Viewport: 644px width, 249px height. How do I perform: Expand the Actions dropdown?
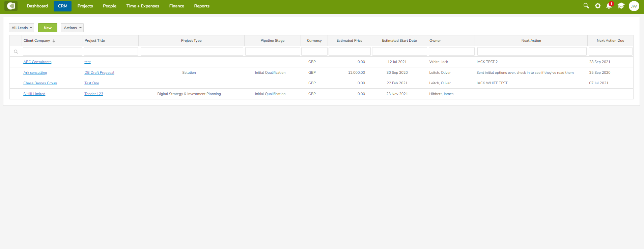click(72, 28)
